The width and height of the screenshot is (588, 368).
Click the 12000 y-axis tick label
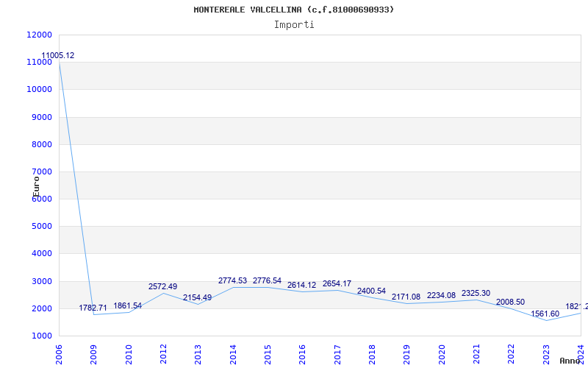coord(40,35)
